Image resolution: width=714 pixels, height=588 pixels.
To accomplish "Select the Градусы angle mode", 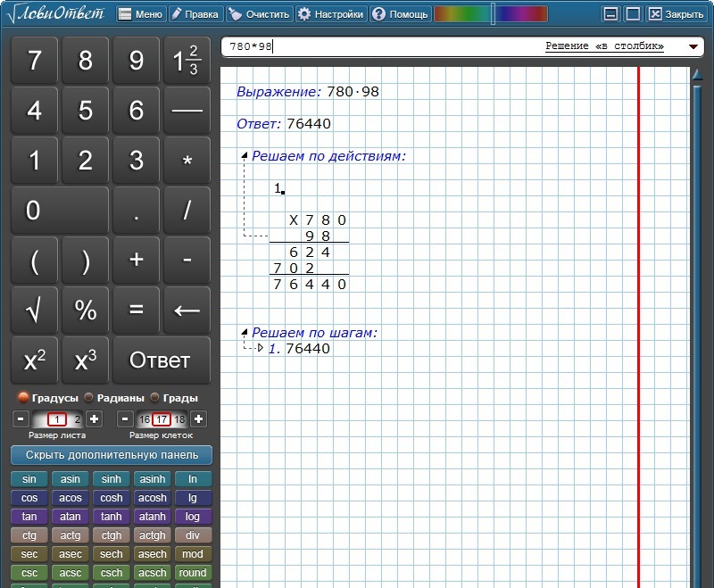I will coord(23,398).
